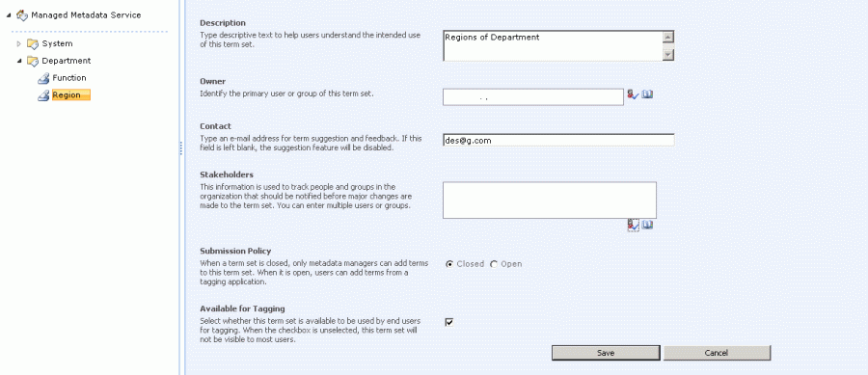This screenshot has width=868, height=375.
Task: Select the Region term set
Action: pyautogui.click(x=70, y=95)
